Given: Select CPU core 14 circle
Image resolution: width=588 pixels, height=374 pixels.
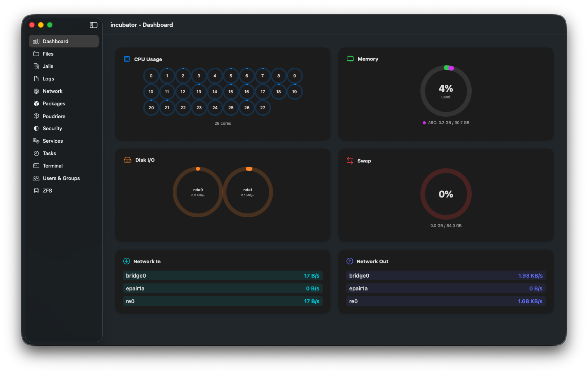Looking at the screenshot, I should (215, 92).
